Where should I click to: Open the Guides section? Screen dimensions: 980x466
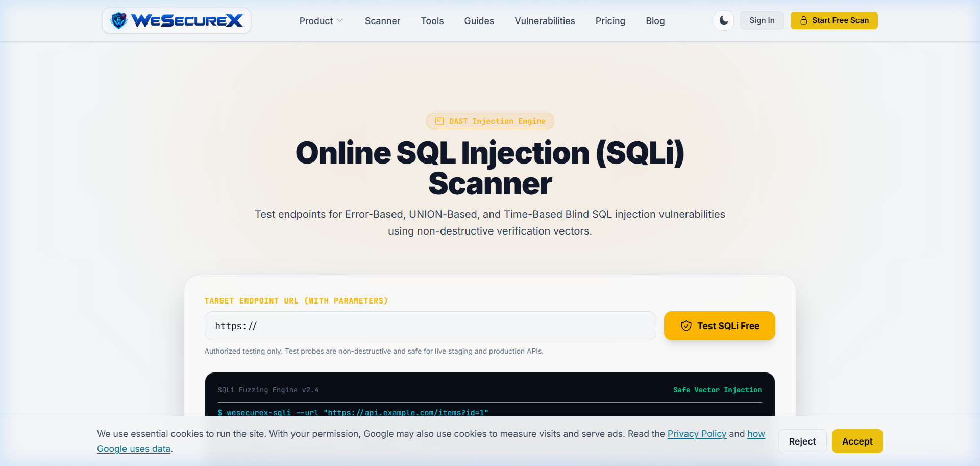479,21
